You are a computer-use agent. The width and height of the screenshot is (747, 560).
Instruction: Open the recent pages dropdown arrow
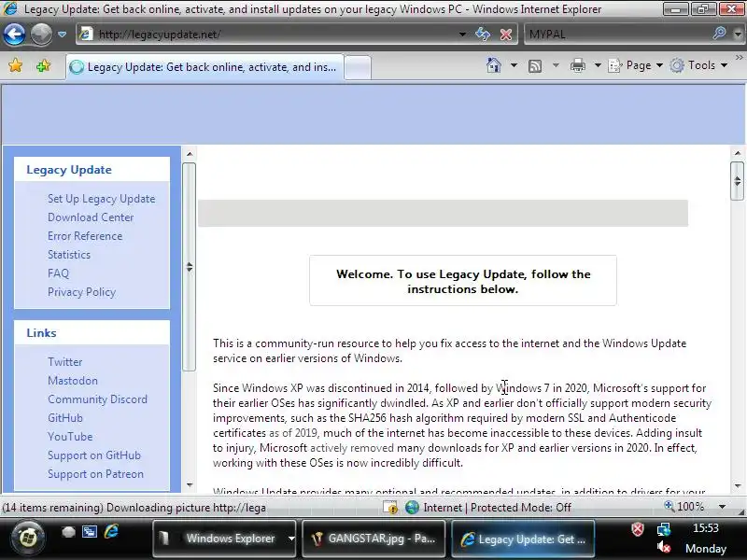62,35
